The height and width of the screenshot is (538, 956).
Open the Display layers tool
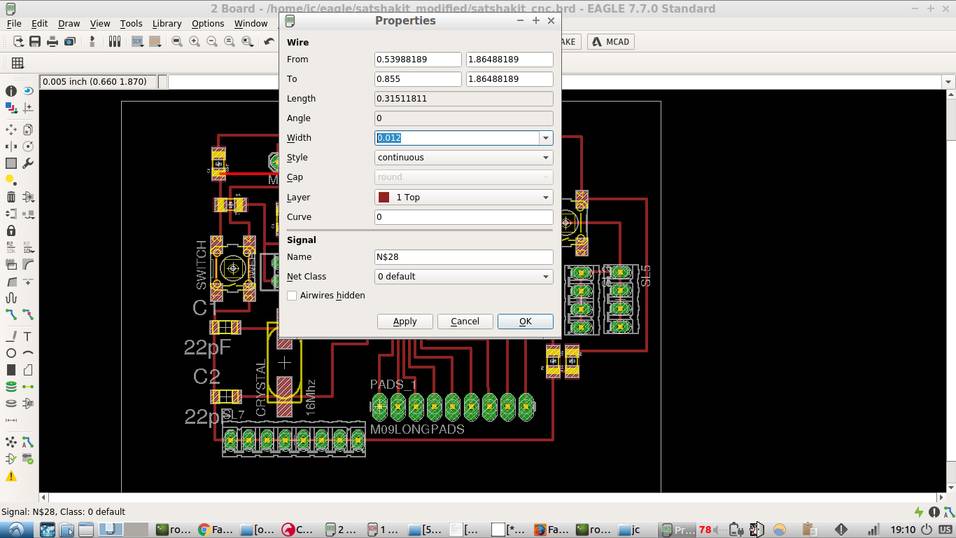[11, 108]
